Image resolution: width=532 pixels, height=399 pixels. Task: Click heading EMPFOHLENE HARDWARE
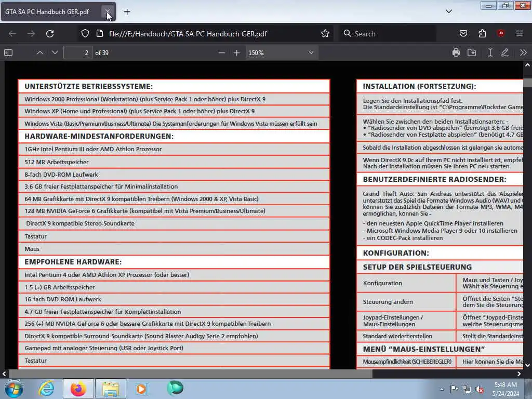[x=73, y=262]
